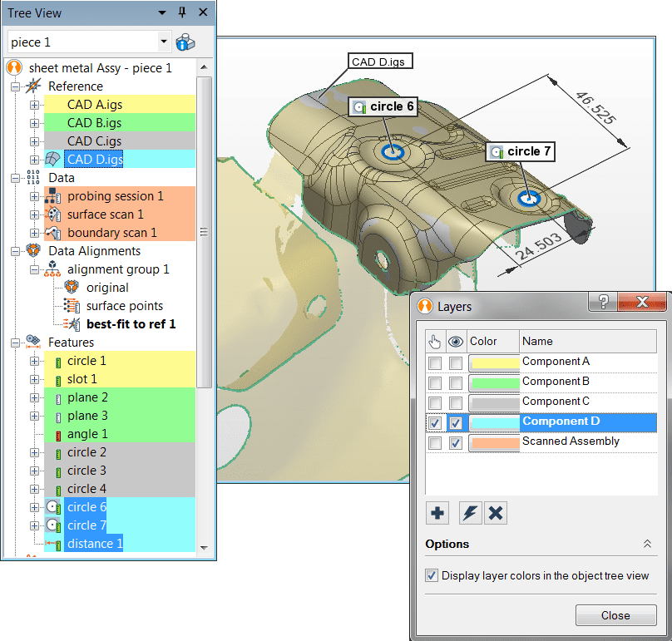Open the Tree View panel options arrow

pyautogui.click(x=162, y=12)
